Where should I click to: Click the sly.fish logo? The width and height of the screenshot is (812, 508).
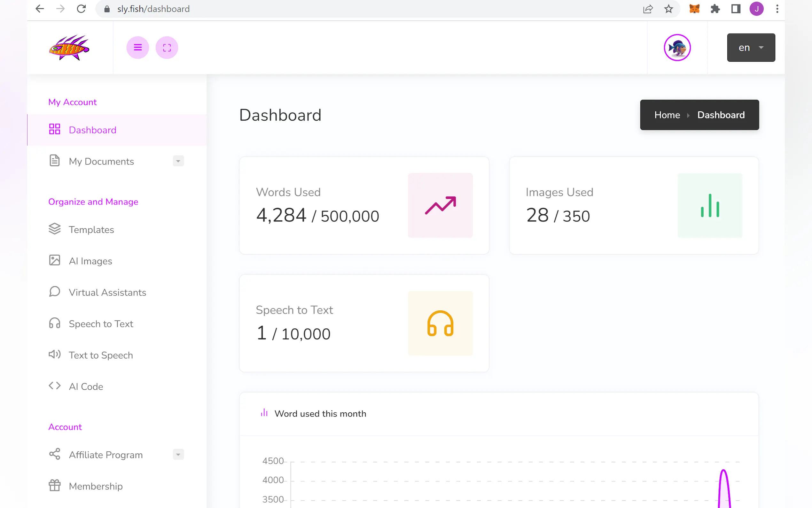[69, 48]
